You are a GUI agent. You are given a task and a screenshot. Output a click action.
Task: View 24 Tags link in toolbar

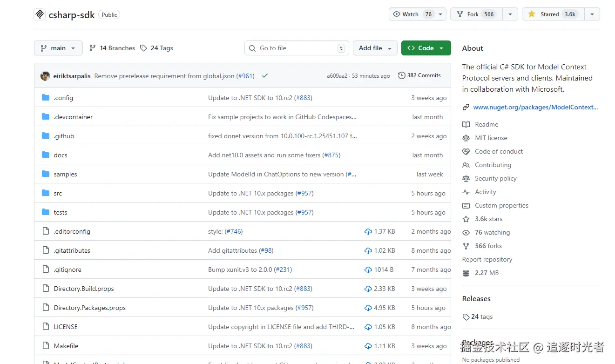click(156, 48)
